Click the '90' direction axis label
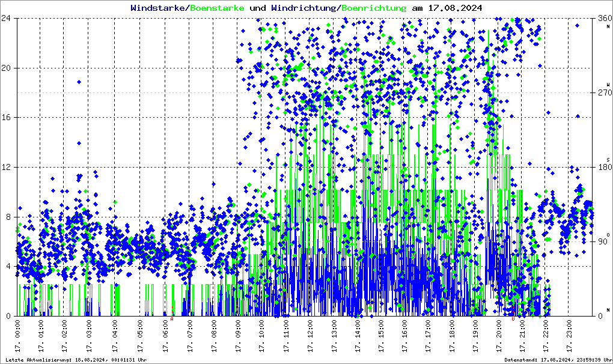 pyautogui.click(x=602, y=241)
